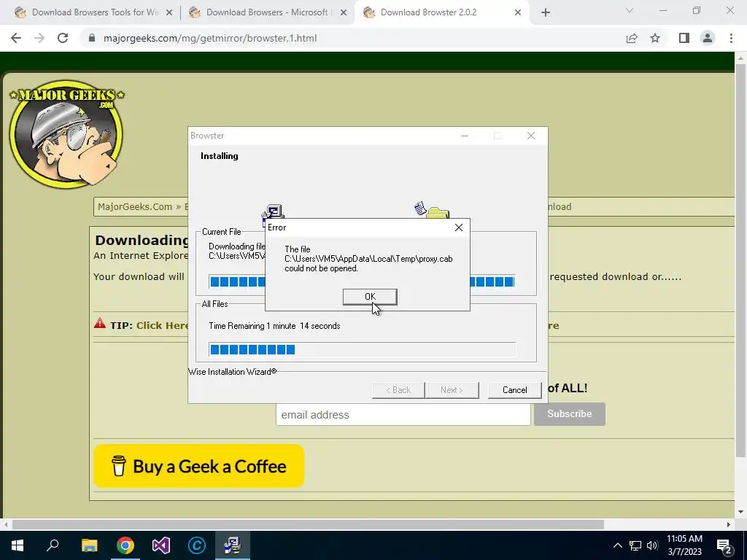The width and height of the screenshot is (747, 560).
Task: Switch to Download Browsers - Microsoft tab
Action: 268,12
